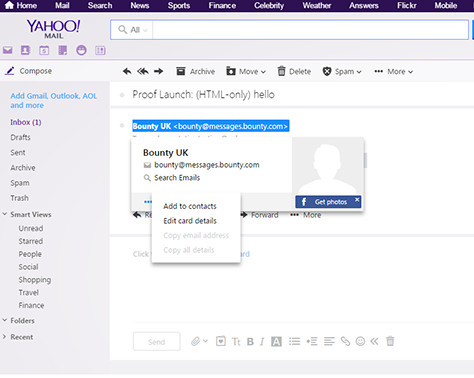Open the News feed icon beside Messenger
The image size is (474, 378).
[x=100, y=50]
